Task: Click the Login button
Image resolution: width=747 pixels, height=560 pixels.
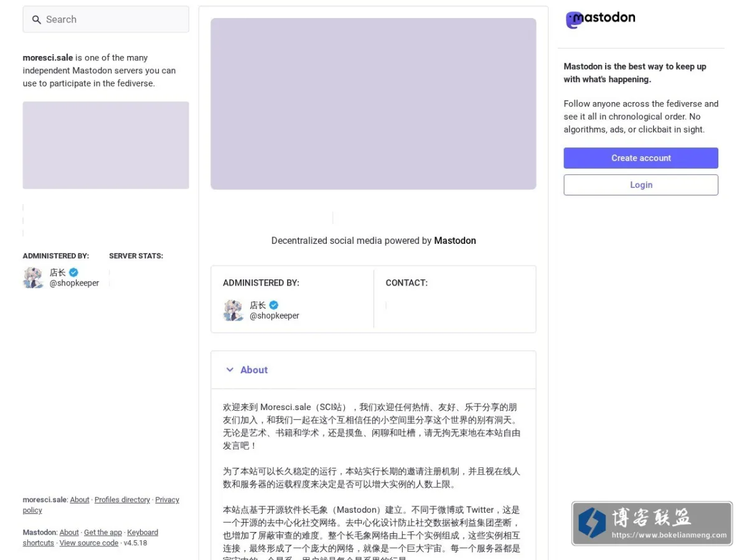Action: [x=641, y=185]
